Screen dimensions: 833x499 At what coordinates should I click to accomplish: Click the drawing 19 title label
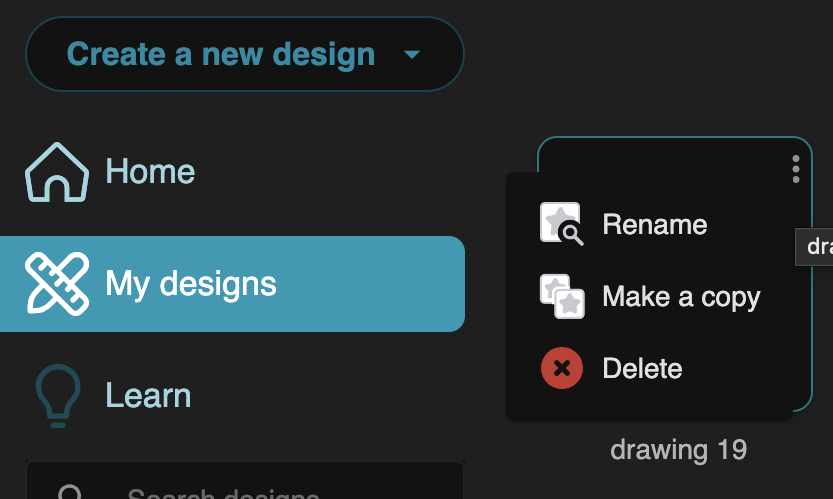click(x=678, y=450)
